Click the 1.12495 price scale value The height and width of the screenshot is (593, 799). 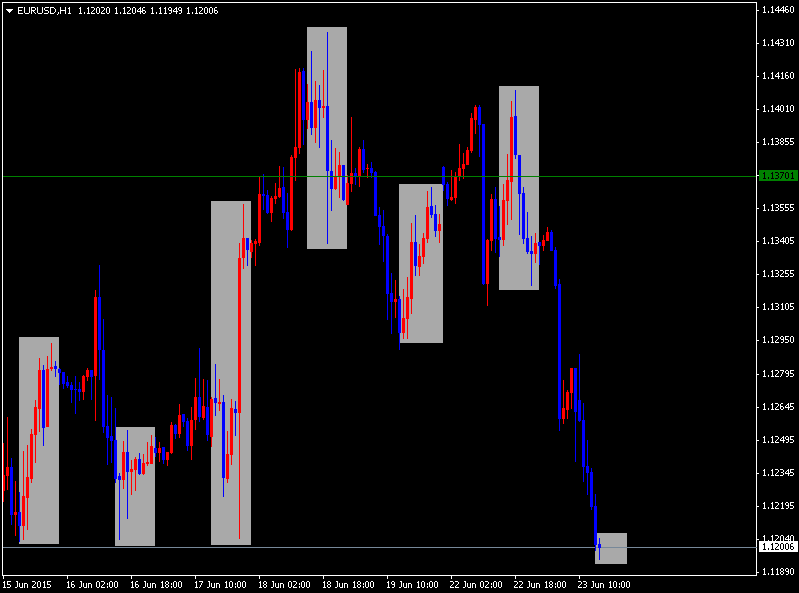click(778, 440)
